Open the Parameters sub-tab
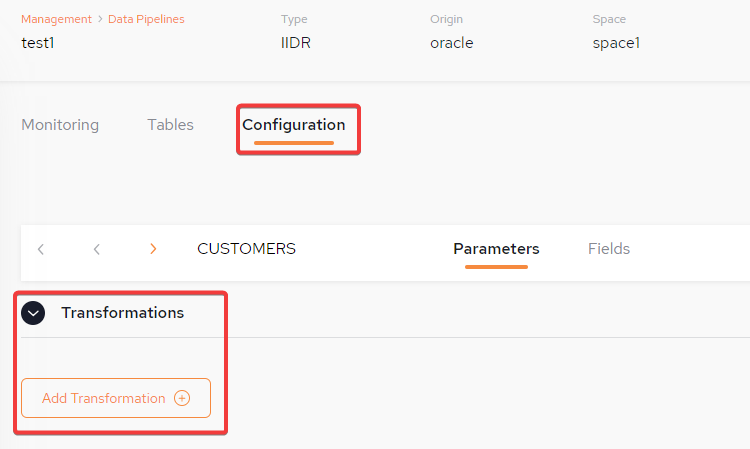The height and width of the screenshot is (449, 750). coord(496,249)
